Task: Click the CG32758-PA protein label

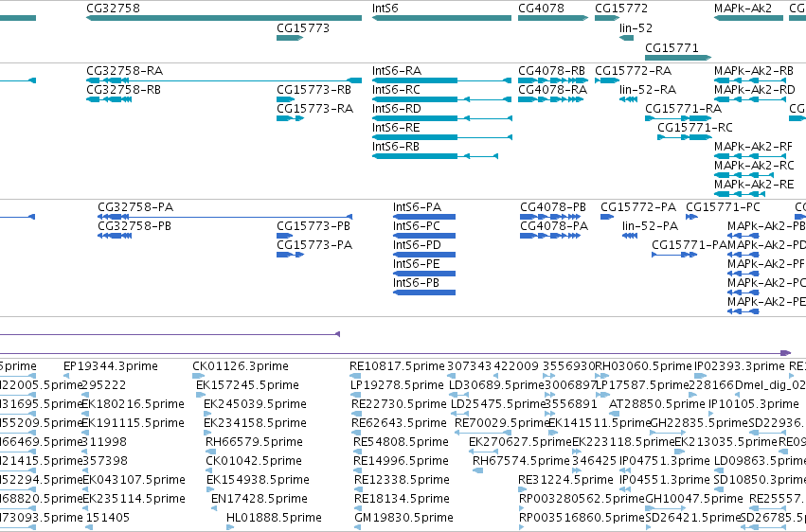Action: [x=135, y=207]
